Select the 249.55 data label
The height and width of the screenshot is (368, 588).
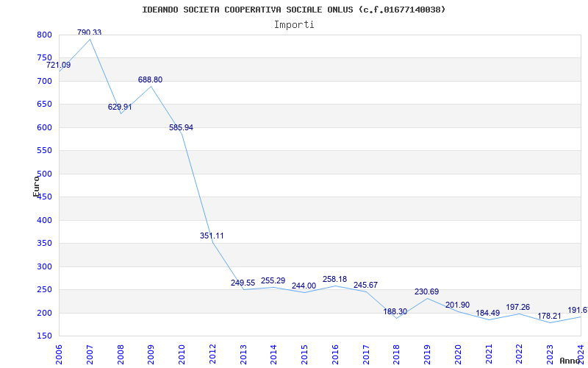point(243,283)
